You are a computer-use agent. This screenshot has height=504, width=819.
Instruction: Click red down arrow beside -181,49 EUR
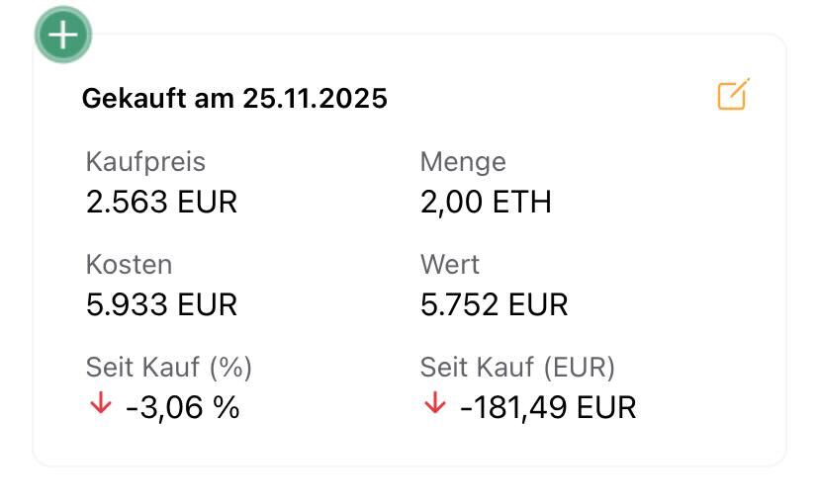[434, 404]
